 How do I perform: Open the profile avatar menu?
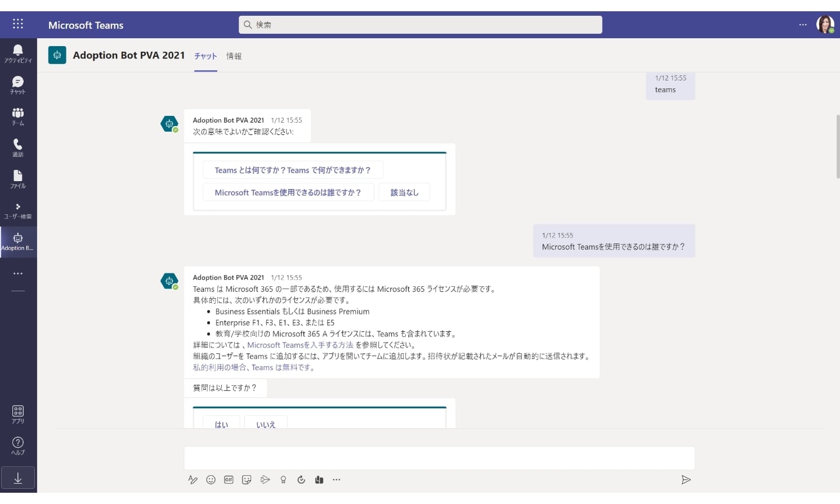tap(825, 25)
